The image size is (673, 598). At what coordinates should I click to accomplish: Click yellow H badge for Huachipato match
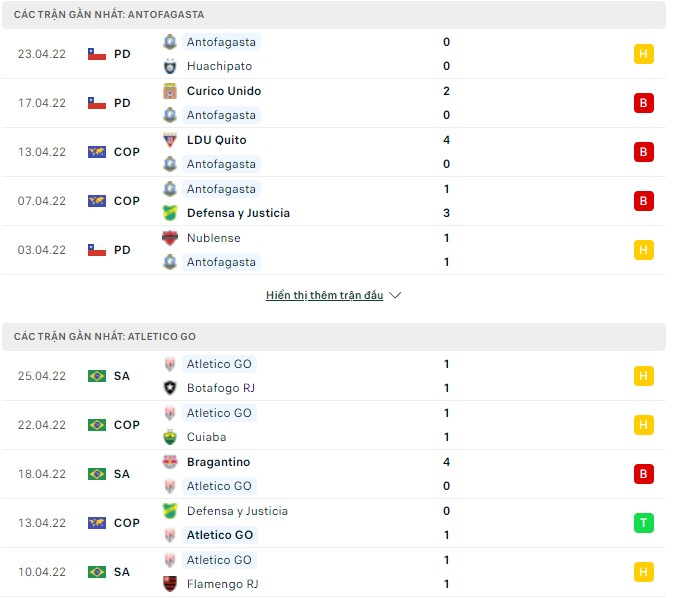tap(644, 54)
